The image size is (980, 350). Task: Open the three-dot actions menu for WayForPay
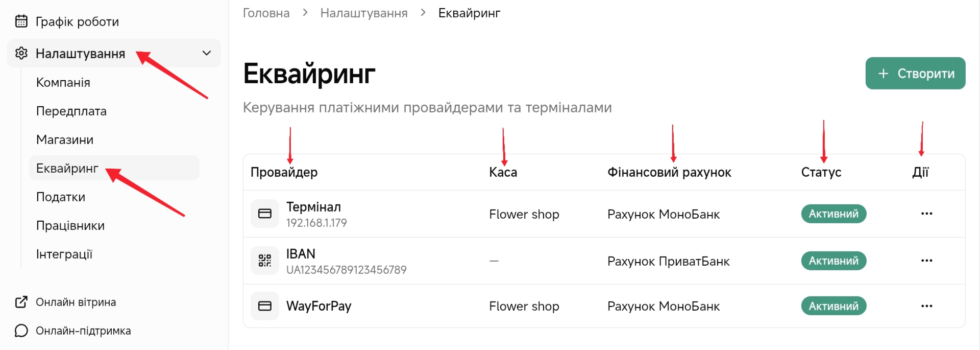coord(926,306)
